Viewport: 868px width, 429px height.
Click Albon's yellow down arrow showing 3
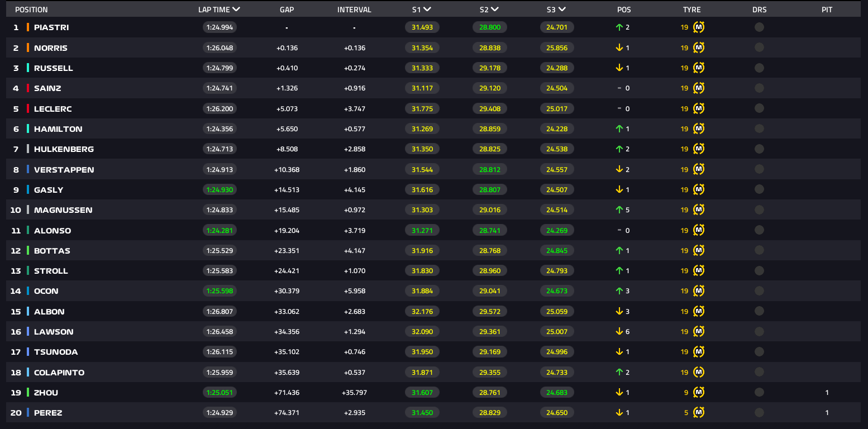pos(619,312)
